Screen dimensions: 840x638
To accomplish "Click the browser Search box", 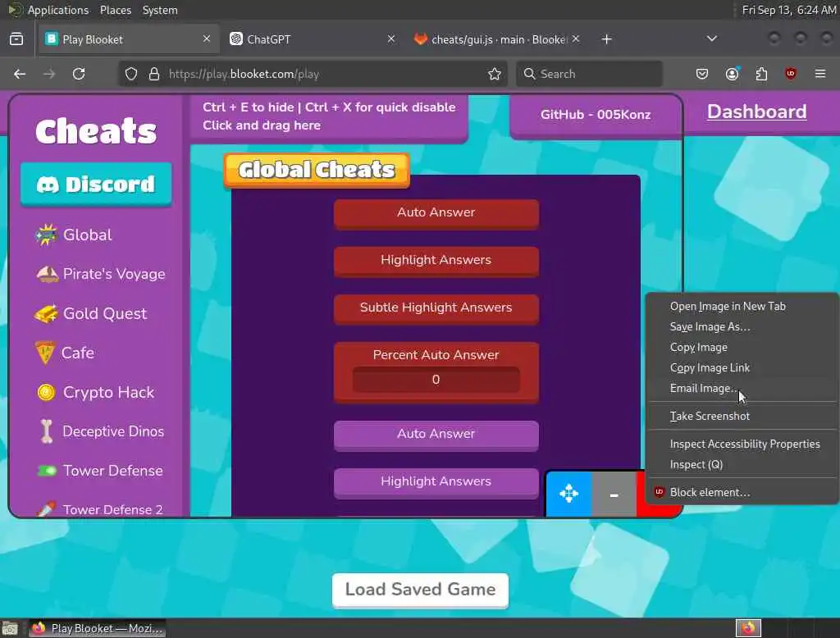I will [x=589, y=74].
